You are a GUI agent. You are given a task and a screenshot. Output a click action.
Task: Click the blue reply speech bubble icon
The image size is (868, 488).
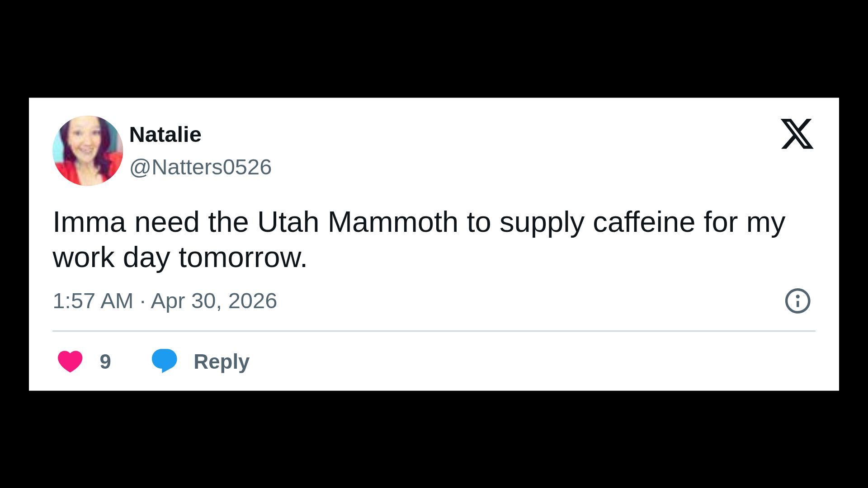click(164, 361)
